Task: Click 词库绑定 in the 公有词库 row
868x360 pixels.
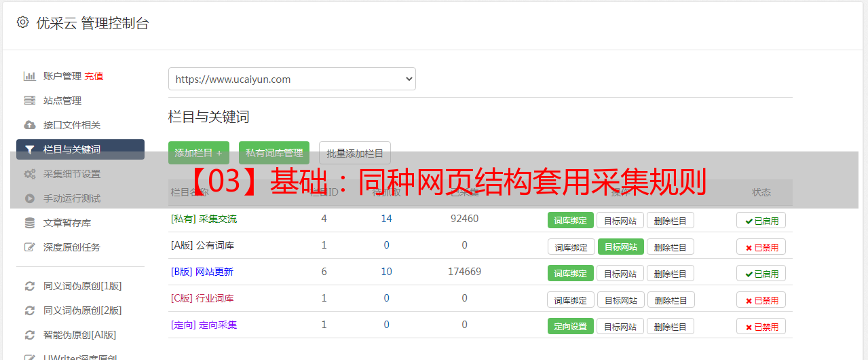Action: (x=571, y=247)
